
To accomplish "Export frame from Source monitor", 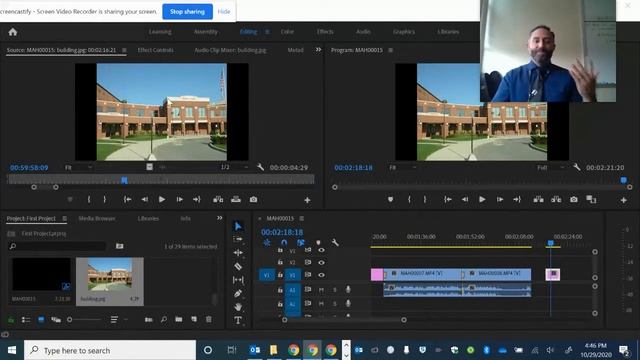I will pyautogui.click(x=253, y=200).
